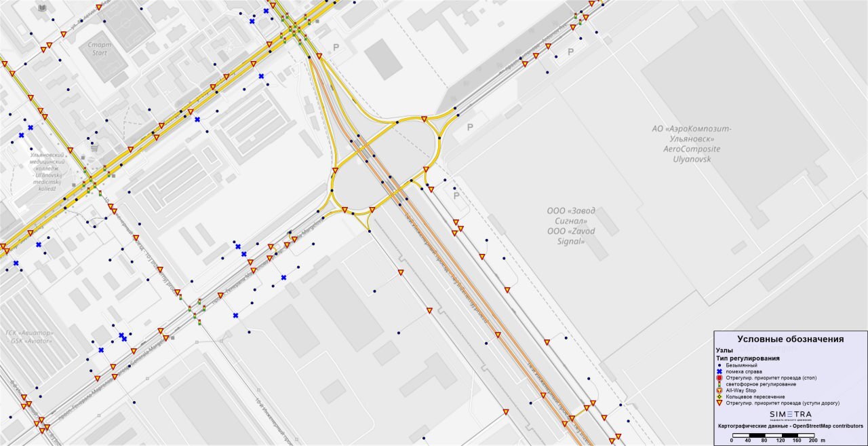Click the traffic light legend icon
This screenshot has width=868, height=446.
pyautogui.click(x=719, y=384)
